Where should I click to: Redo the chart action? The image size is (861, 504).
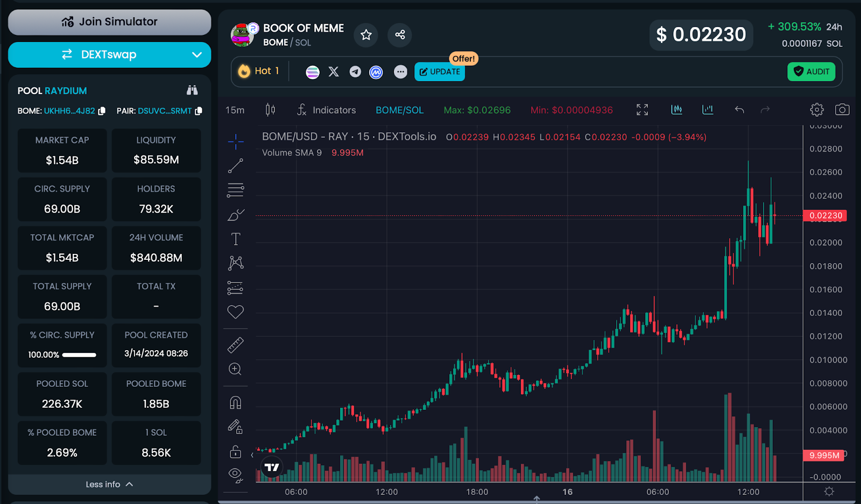(765, 110)
